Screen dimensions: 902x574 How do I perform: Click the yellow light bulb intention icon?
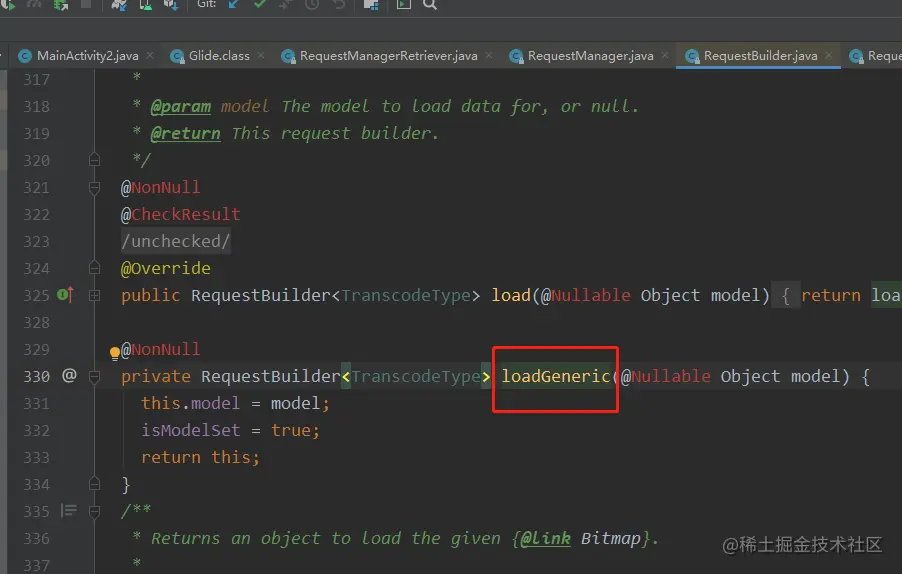click(114, 353)
